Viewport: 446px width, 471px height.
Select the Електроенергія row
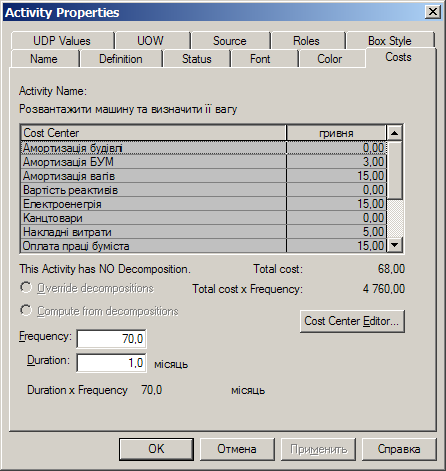[204, 204]
